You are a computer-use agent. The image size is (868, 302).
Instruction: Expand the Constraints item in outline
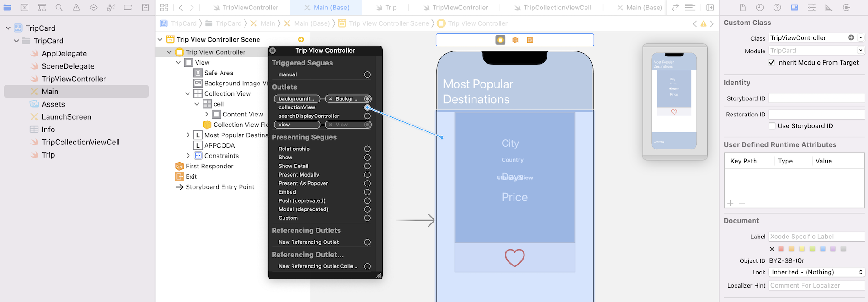click(x=188, y=156)
